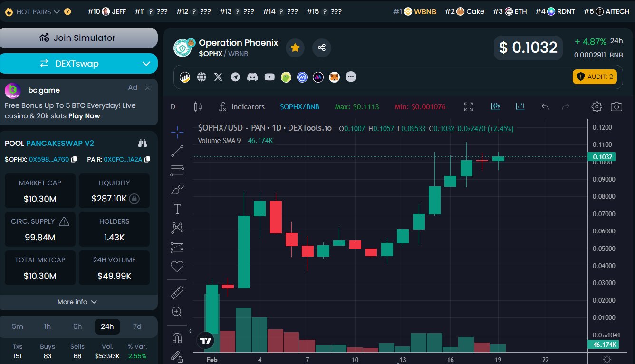Take a chart snapshot with camera icon
Screen dimensions: 635x364
(616, 107)
